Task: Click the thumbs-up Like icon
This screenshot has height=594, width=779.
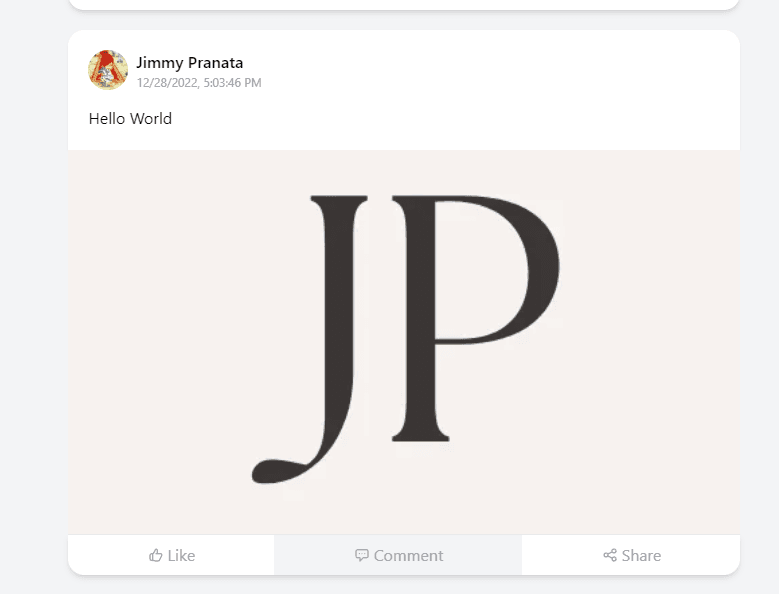Action: pyautogui.click(x=155, y=555)
